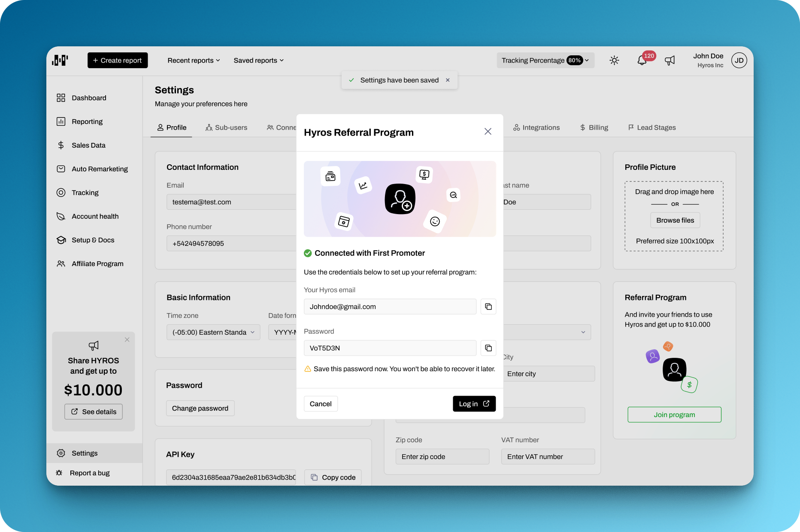Click the Enter VAT number field
This screenshot has height=532, width=800.
[548, 456]
